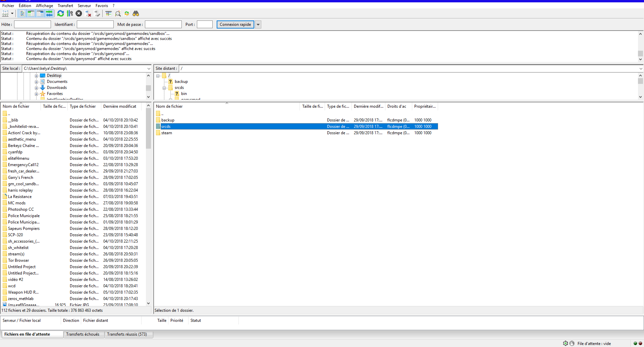Image resolution: width=644 pixels, height=347 pixels.
Task: Open the directory listing filters dialog
Action: click(108, 13)
